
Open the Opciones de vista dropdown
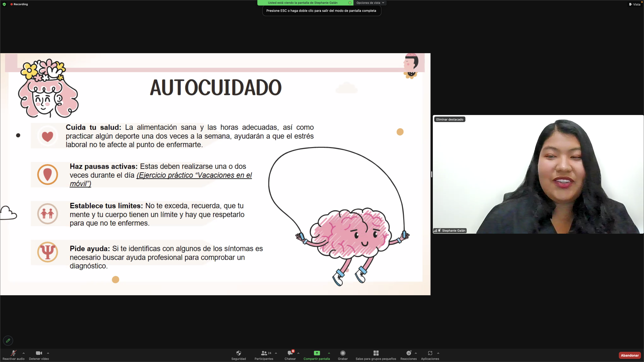(x=370, y=3)
